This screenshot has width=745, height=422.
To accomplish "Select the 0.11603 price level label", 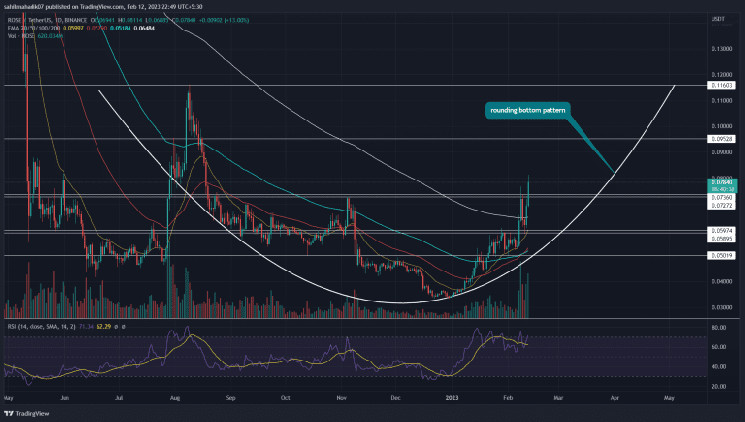I will 722,86.
